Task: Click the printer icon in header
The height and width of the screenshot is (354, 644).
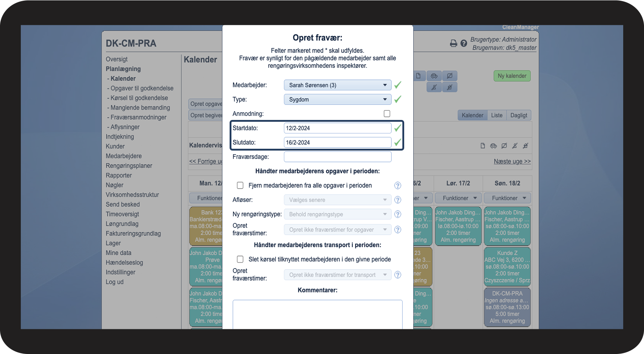Action: [453, 43]
